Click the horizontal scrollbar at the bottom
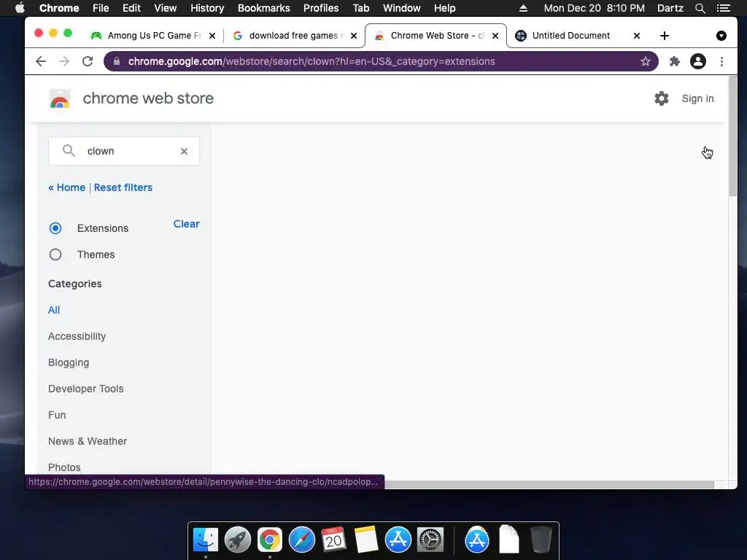 point(548,485)
